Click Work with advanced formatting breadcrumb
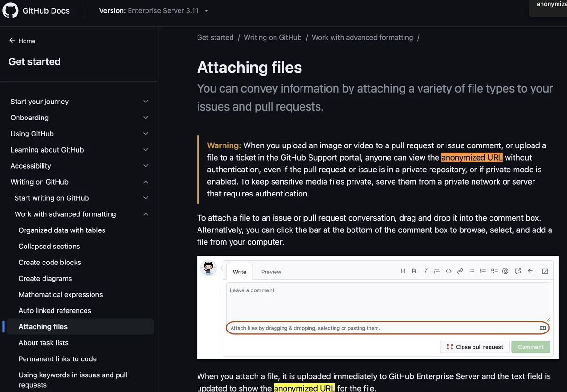The width and height of the screenshot is (567, 392). pyautogui.click(x=362, y=37)
